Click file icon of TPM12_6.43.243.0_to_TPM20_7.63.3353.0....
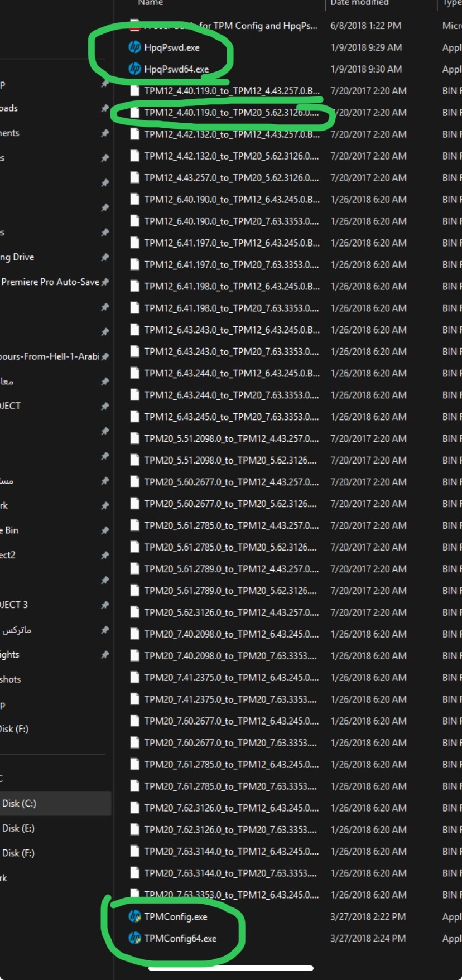The image size is (462, 980). (x=134, y=351)
